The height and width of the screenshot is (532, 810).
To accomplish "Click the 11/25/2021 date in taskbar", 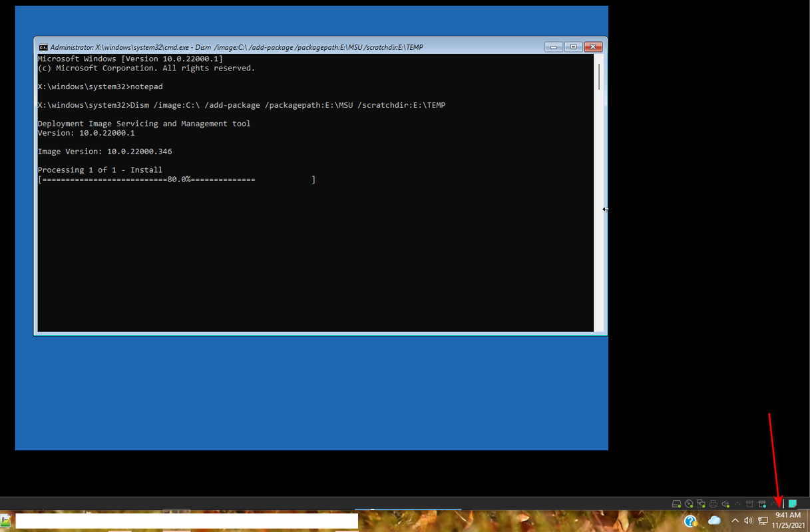I will coord(789,525).
